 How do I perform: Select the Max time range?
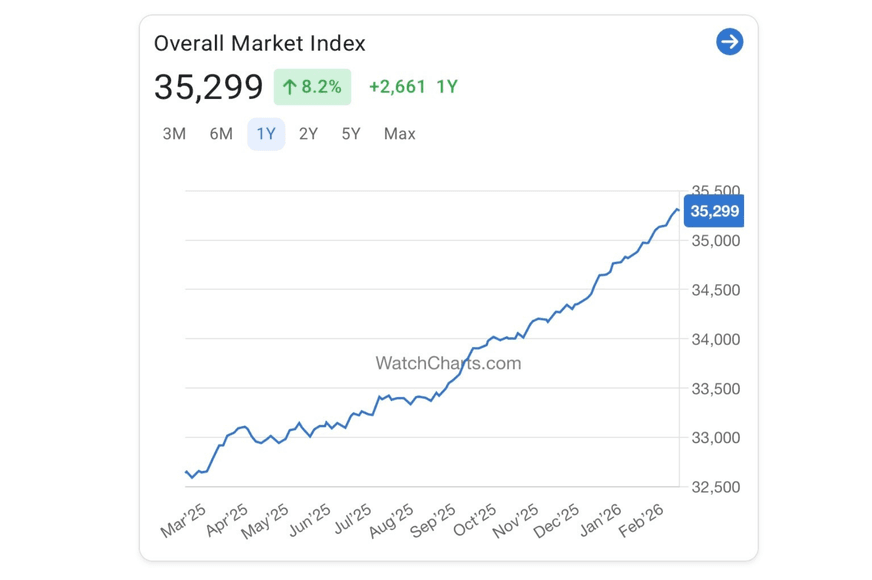point(399,134)
